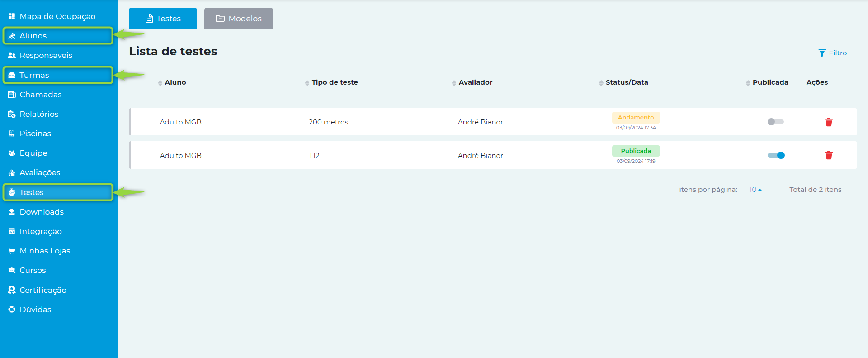Click the Chamadas list icon
The width and height of the screenshot is (868, 358).
[x=12, y=95]
